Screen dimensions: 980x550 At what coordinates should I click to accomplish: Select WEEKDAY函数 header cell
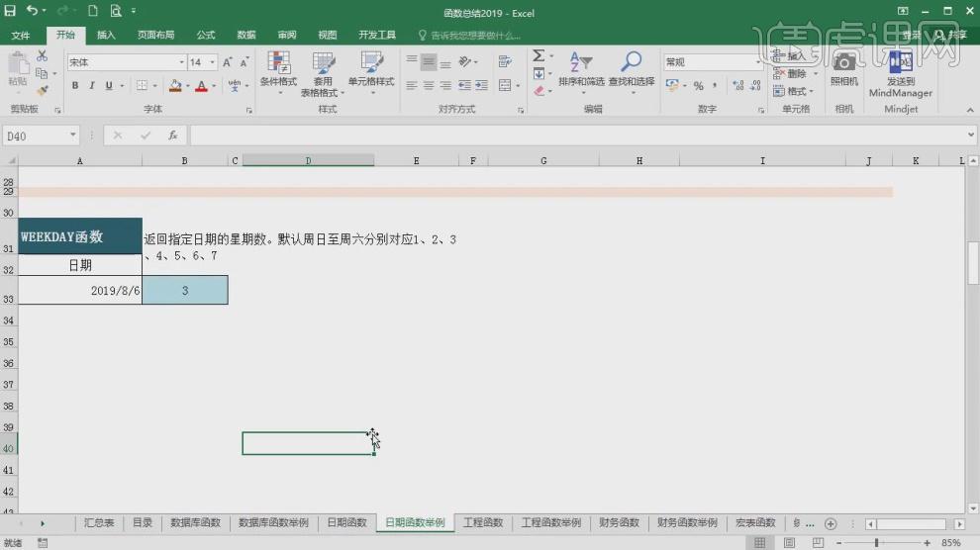[80, 236]
